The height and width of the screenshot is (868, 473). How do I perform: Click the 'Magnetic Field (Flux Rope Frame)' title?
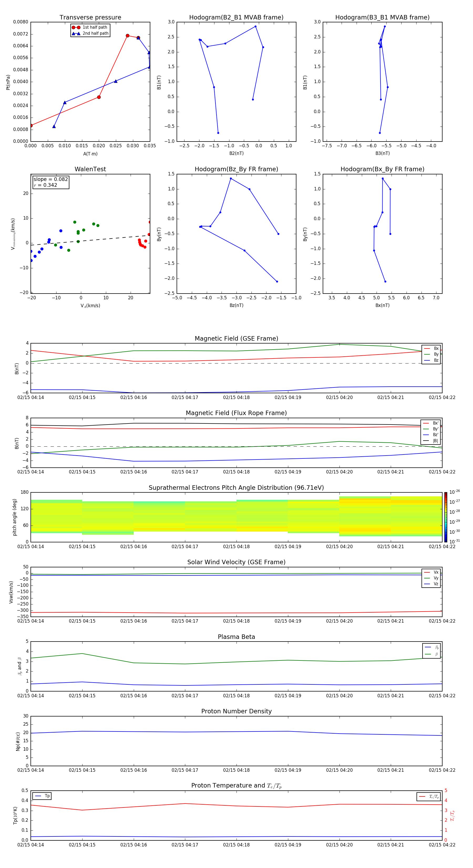point(236,413)
